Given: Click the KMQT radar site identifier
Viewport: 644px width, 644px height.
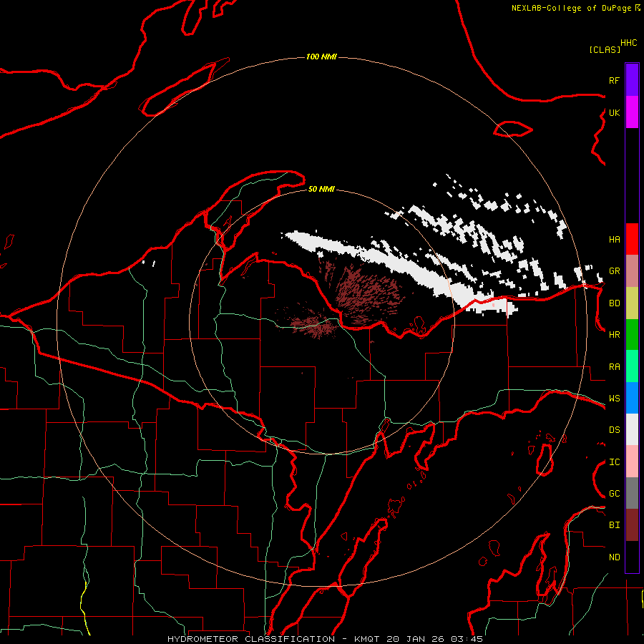Looking at the screenshot, I should [x=368, y=639].
